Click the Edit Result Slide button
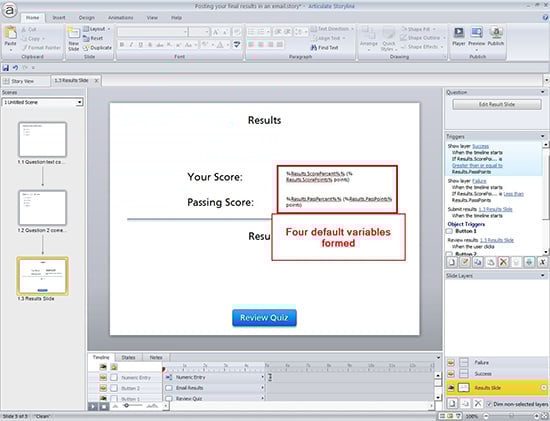 [x=497, y=105]
